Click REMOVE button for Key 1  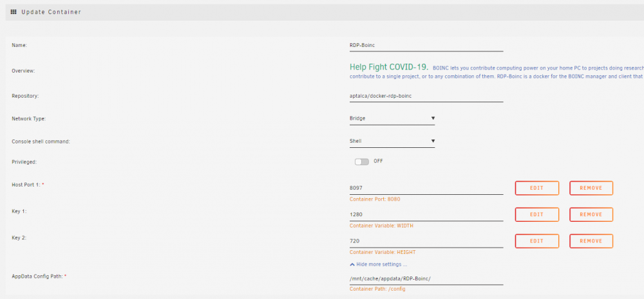591,215
